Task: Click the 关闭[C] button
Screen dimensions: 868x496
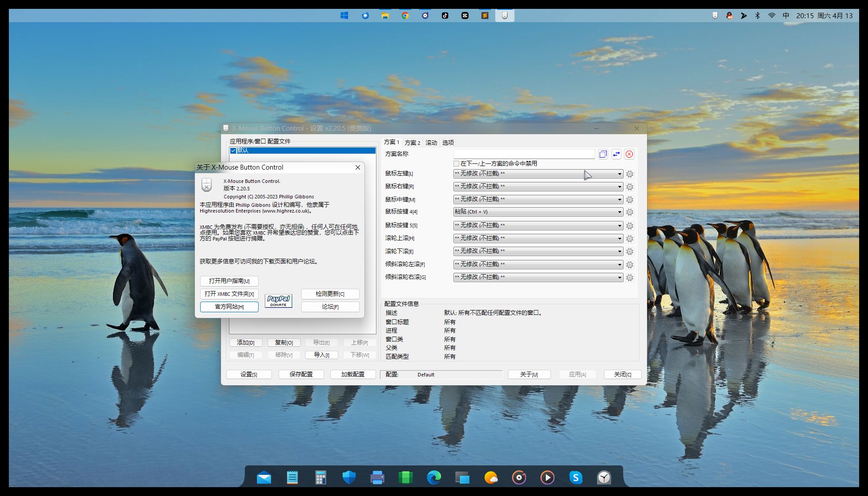Action: pyautogui.click(x=623, y=374)
